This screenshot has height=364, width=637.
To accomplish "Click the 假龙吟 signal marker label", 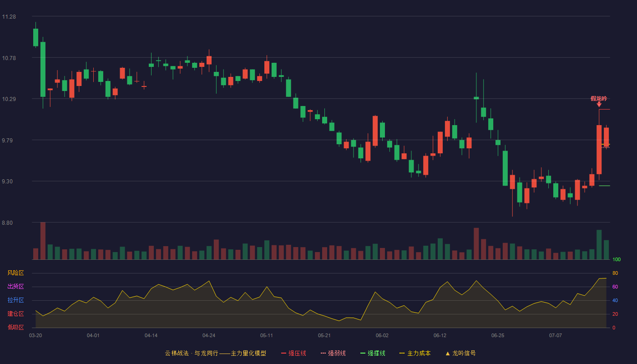I will tap(599, 98).
